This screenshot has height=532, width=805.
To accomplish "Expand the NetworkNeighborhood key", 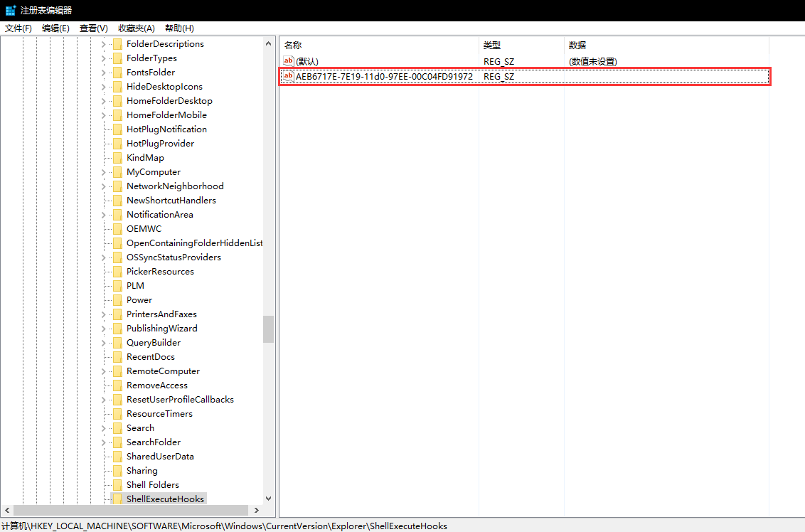I will coord(104,186).
